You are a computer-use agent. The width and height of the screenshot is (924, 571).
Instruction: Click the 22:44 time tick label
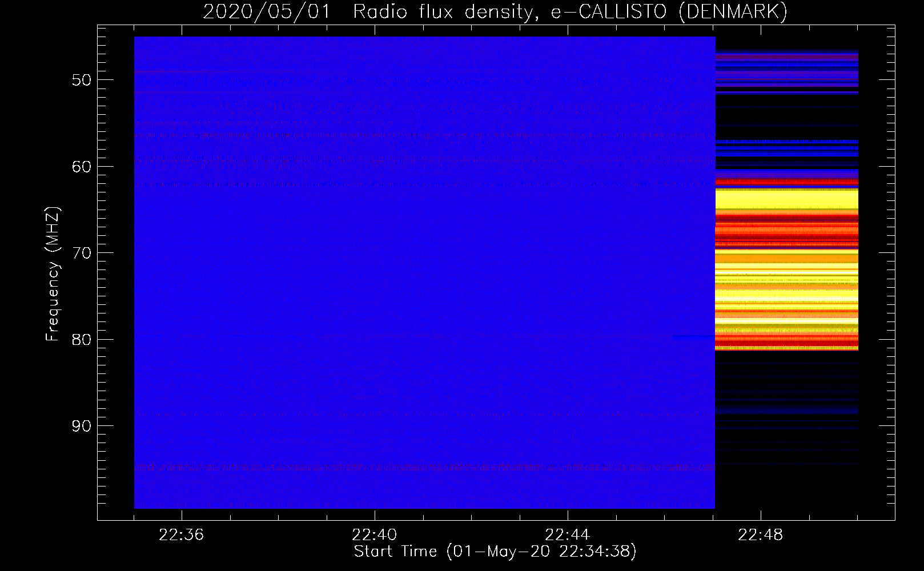[x=568, y=535]
